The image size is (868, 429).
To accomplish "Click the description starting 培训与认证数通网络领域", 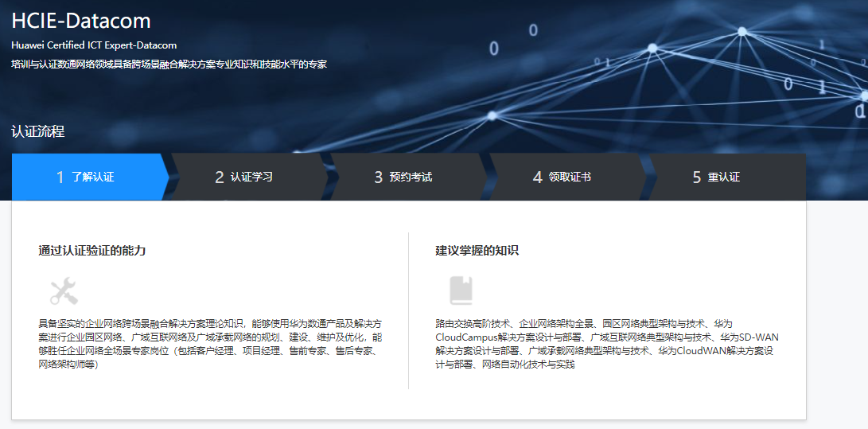I will pos(169,64).
